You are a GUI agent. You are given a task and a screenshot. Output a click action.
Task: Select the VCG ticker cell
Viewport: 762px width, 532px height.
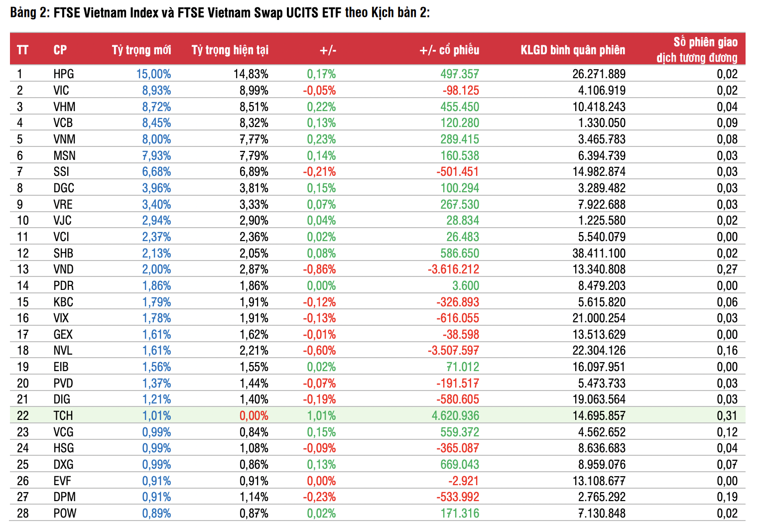63,432
